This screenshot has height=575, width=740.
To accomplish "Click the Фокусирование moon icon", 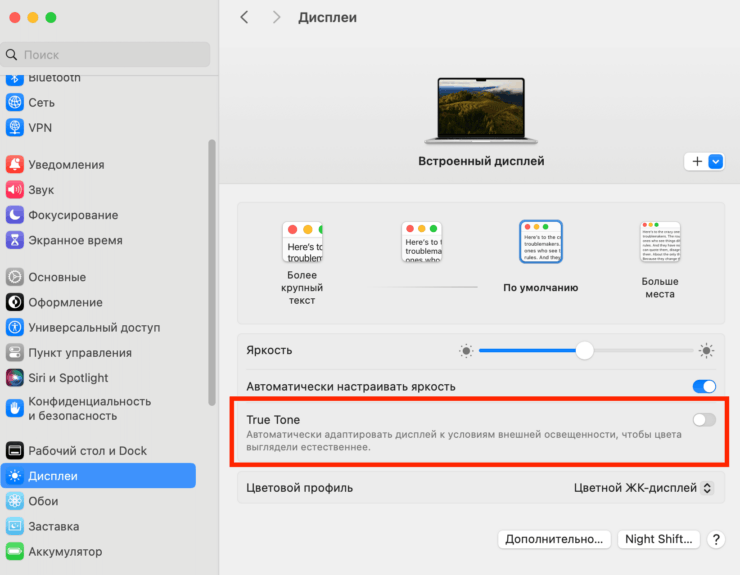I will point(15,215).
